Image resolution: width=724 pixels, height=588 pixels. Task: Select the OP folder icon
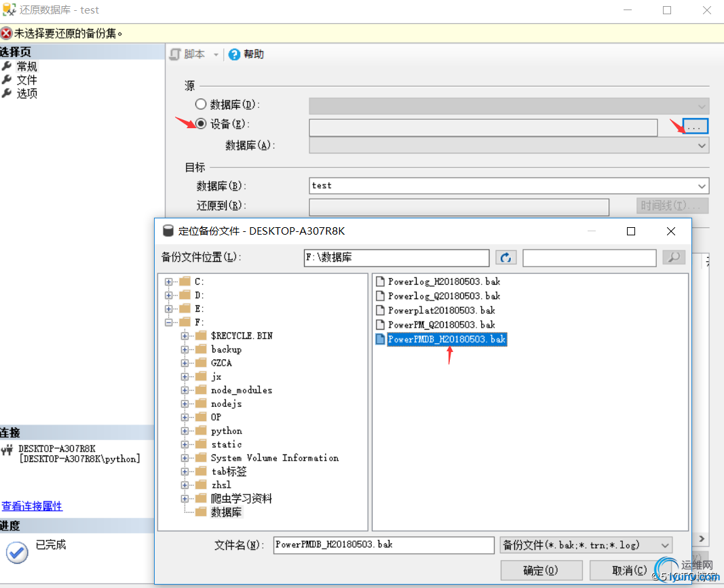(x=201, y=417)
